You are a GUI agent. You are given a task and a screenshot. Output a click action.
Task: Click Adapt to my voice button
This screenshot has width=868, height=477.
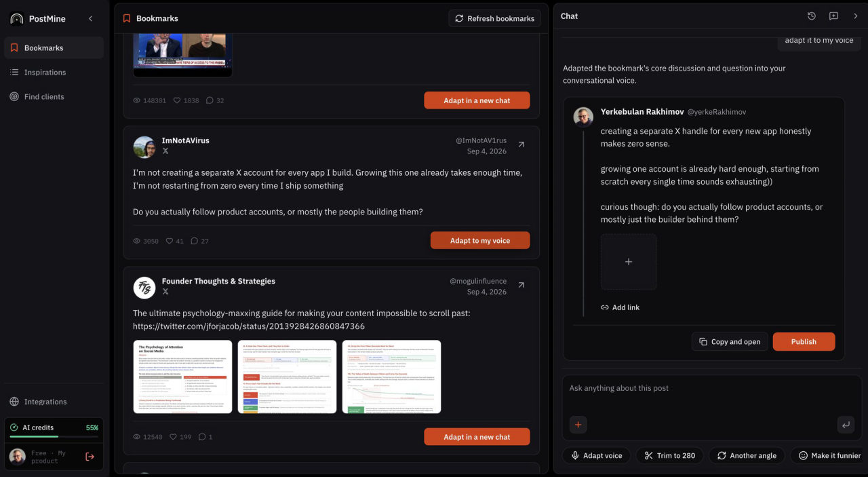click(480, 241)
